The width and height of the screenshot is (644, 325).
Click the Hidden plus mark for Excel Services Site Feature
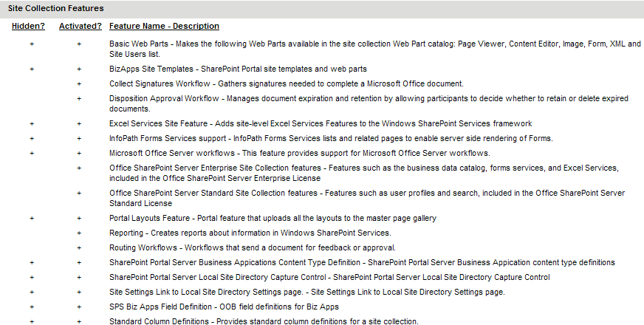pyautogui.click(x=32, y=123)
